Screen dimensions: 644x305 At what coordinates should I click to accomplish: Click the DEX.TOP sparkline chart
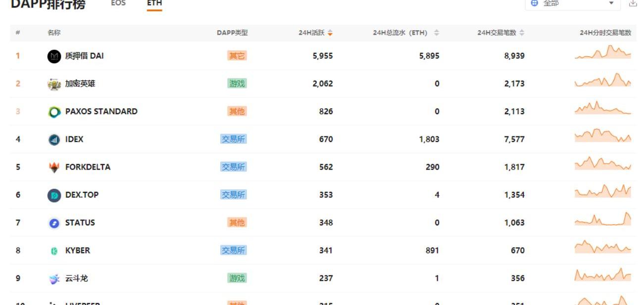tap(603, 191)
